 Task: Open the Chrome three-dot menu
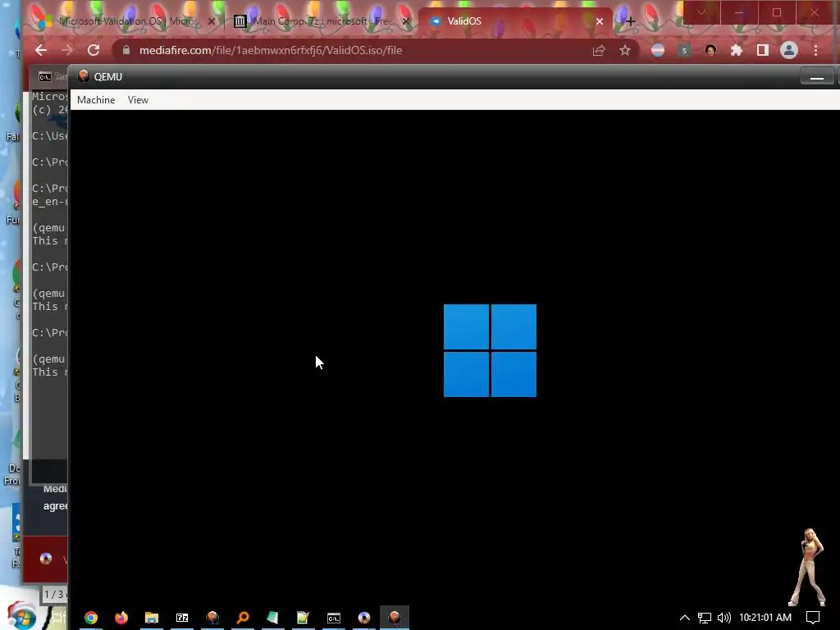click(x=816, y=50)
